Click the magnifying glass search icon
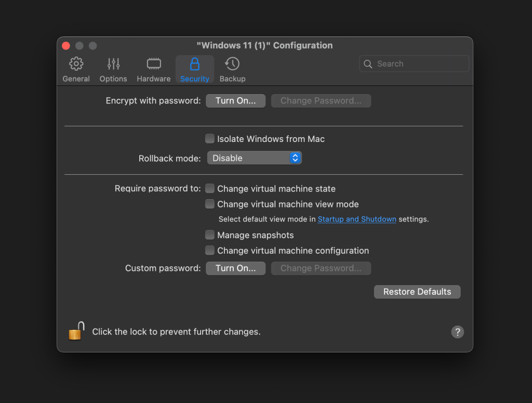The width and height of the screenshot is (532, 403). coord(368,64)
